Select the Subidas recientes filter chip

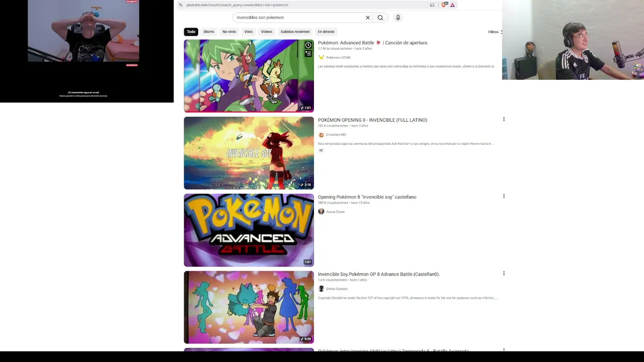pyautogui.click(x=295, y=32)
